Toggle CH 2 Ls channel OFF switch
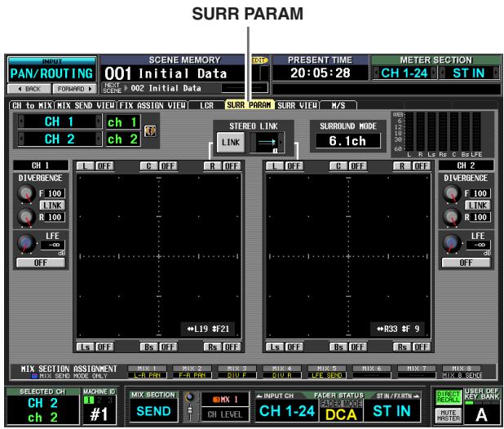This screenshot has height=429, width=504. (294, 347)
